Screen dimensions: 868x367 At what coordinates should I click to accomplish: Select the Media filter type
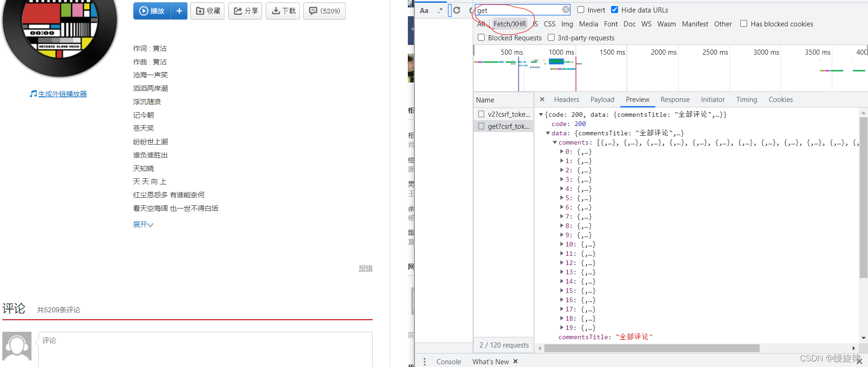click(588, 24)
